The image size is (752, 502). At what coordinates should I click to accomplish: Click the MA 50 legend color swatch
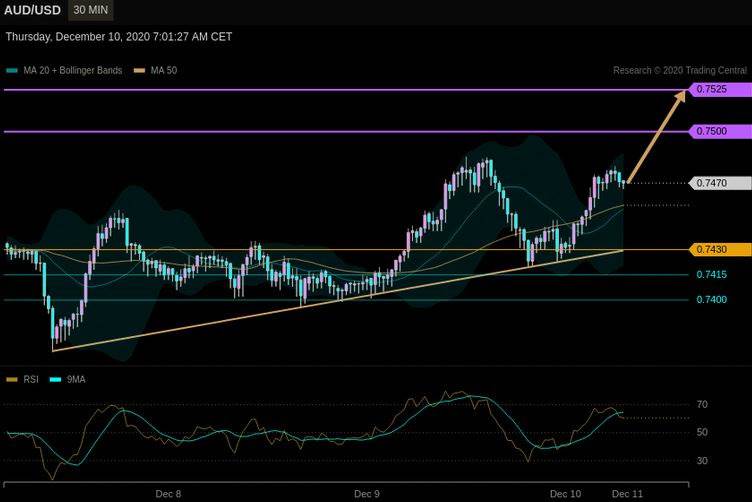[x=140, y=70]
